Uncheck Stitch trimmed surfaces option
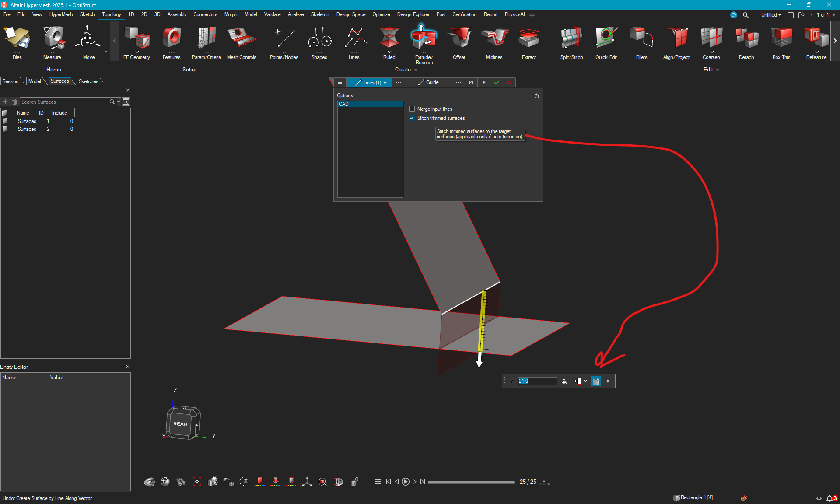 [x=412, y=118]
